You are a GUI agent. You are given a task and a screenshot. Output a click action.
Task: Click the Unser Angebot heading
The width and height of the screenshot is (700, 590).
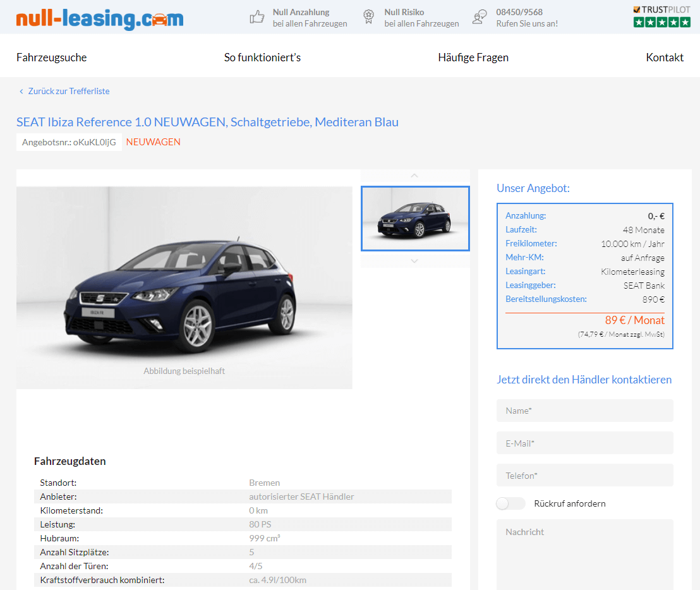(x=533, y=188)
